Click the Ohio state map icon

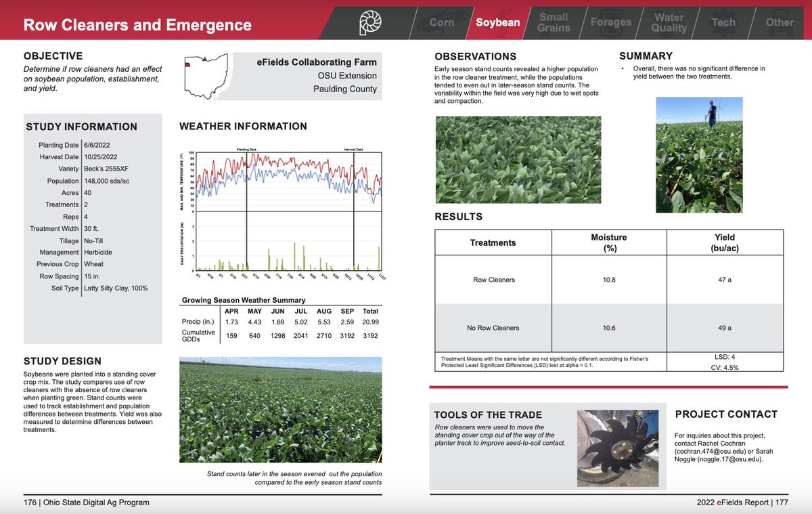205,77
